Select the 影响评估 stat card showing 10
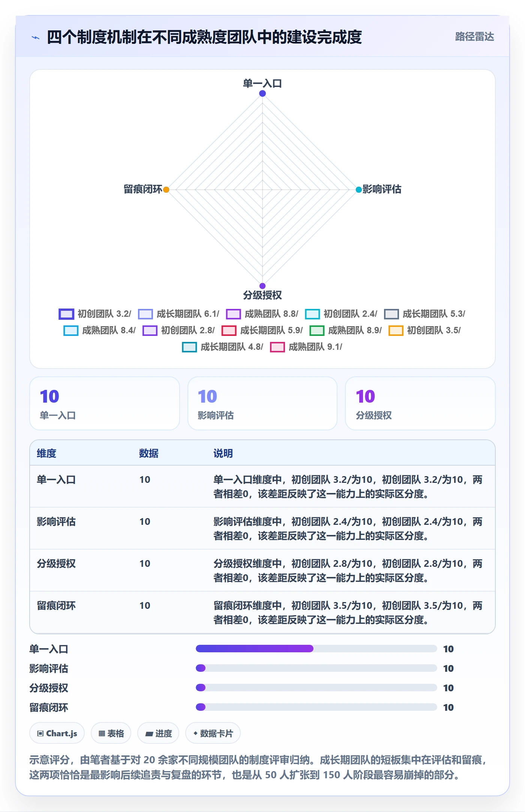The height and width of the screenshot is (812, 525). (262, 403)
